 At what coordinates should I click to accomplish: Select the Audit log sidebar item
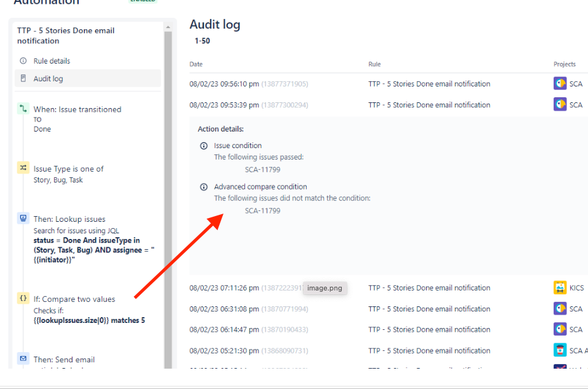[88, 78]
